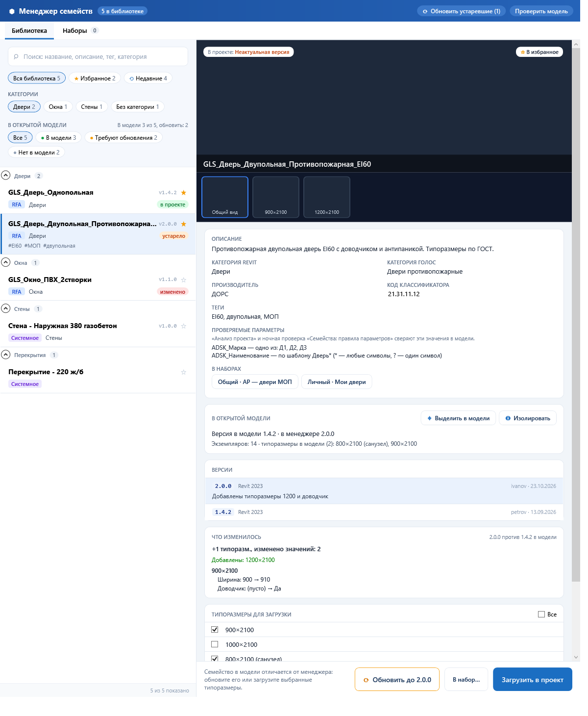The width and height of the screenshot is (588, 716).
Task: Switch to the Наборы tab
Action: point(80,30)
